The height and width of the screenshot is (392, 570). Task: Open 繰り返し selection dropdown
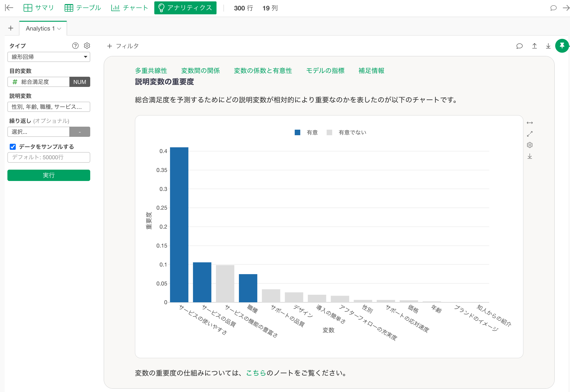click(x=39, y=132)
